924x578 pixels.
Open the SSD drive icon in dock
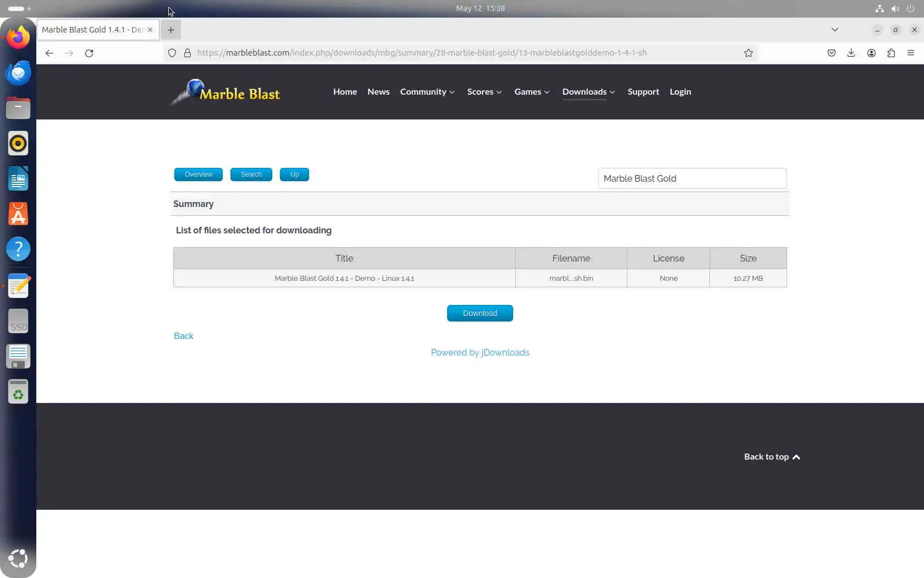coord(18,321)
